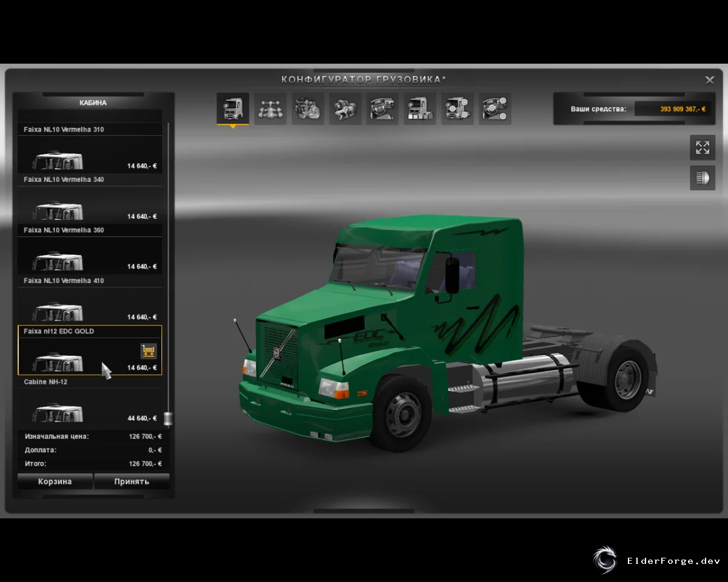Click the КАБИНА panel header
Viewport: 728px width, 582px height.
pos(93,103)
